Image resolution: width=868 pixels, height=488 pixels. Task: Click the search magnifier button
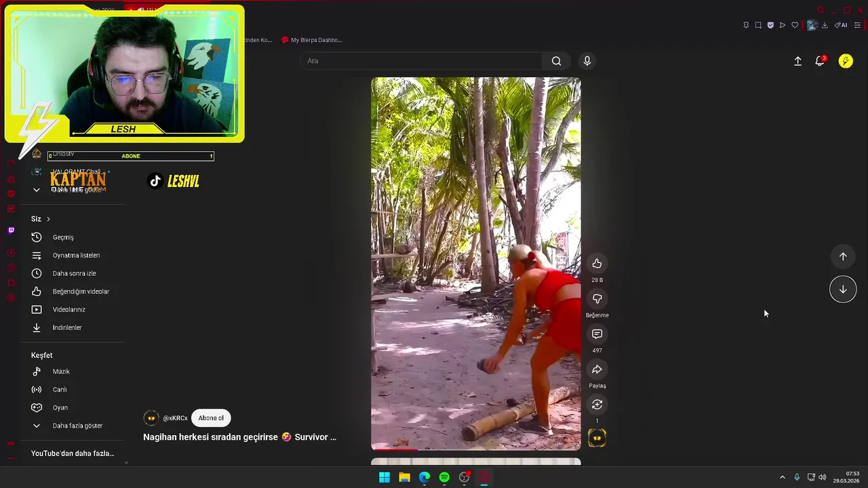[x=556, y=61]
